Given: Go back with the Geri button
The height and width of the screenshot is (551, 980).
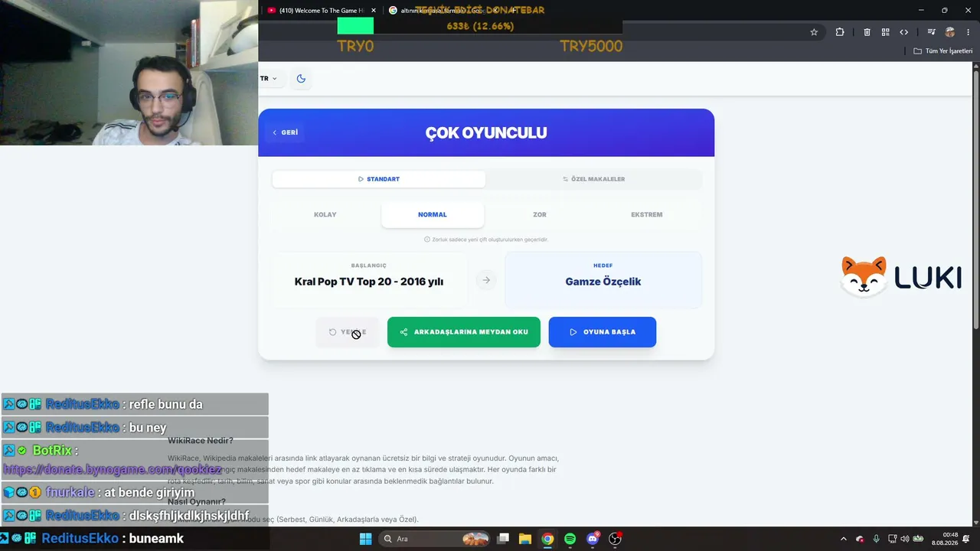Looking at the screenshot, I should [286, 132].
